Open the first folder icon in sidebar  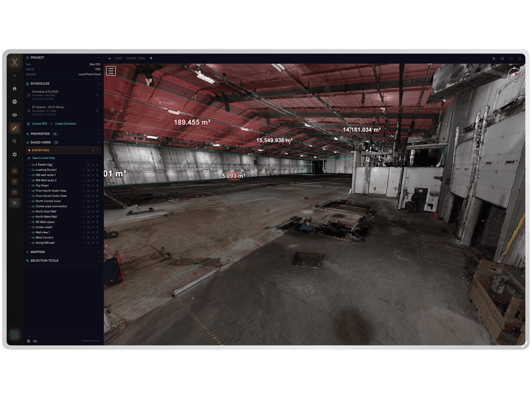[15, 171]
